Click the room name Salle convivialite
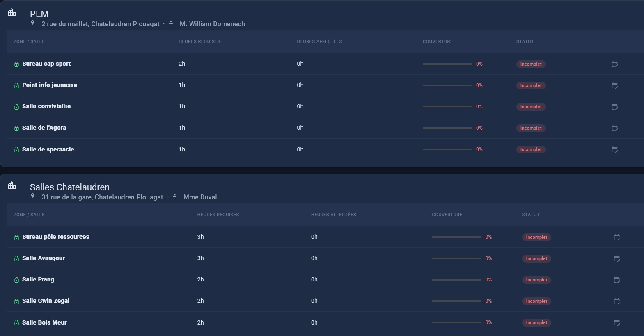Viewport: 644px width, 336px height. point(46,106)
